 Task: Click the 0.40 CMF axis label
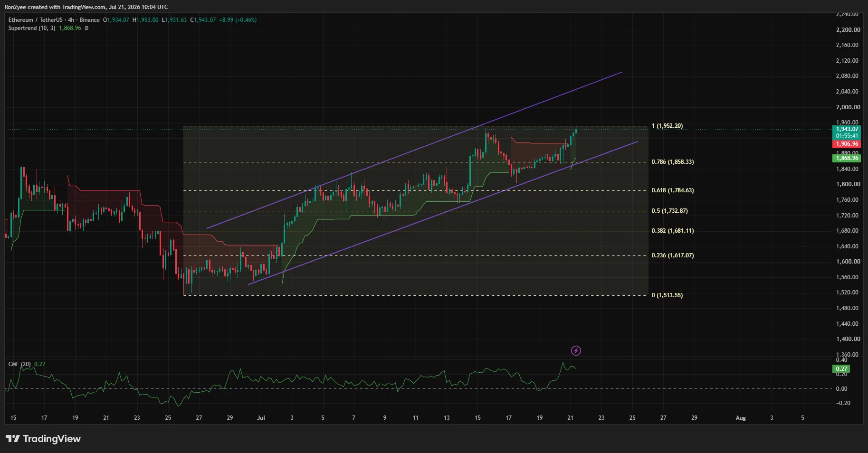841,360
